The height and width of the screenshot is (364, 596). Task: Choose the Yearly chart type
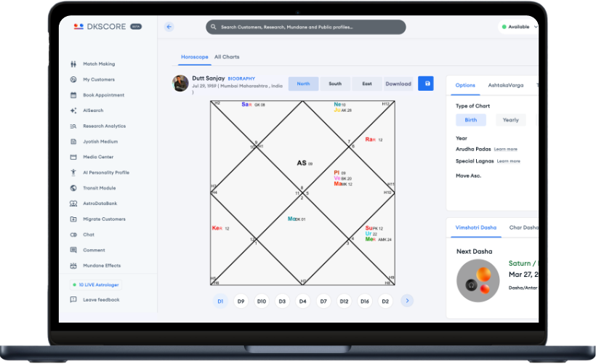(510, 120)
